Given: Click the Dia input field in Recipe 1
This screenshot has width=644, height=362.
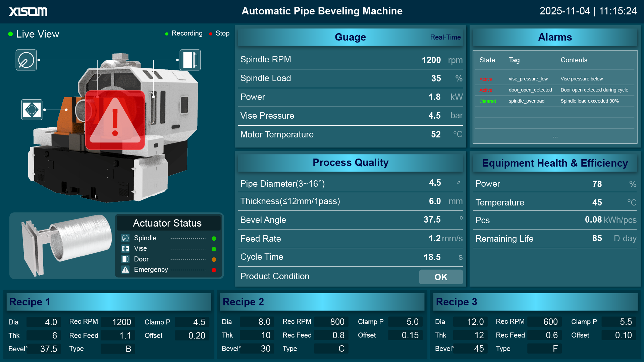Looking at the screenshot, I should point(44,322).
